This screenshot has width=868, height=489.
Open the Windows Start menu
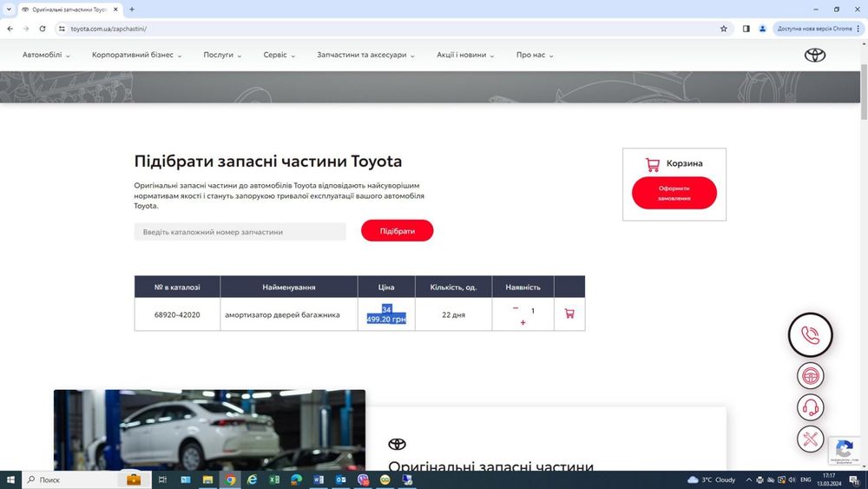pyautogui.click(x=10, y=479)
